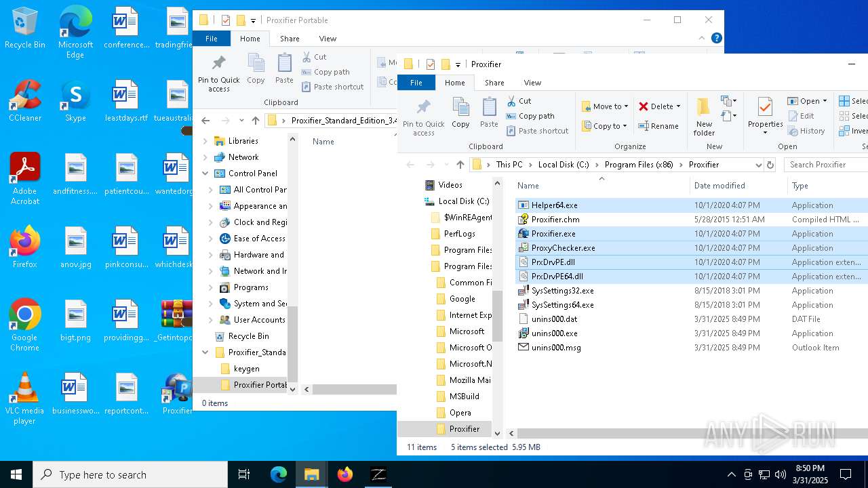Viewport: 868px width, 488px height.
Task: Click Pin to Quick access in Proxifier window
Action: (x=423, y=116)
